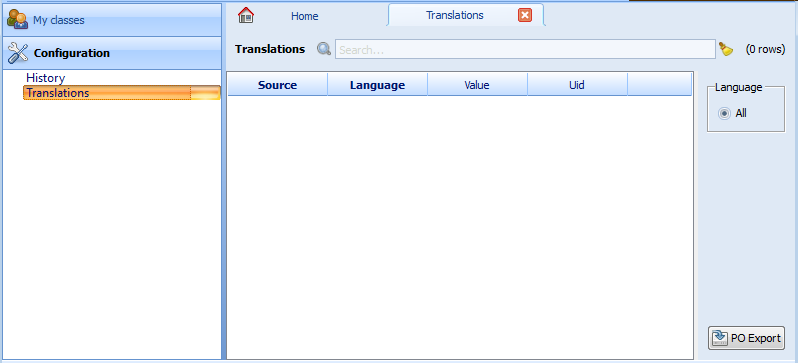Click the bold Translations title label

pos(270,49)
